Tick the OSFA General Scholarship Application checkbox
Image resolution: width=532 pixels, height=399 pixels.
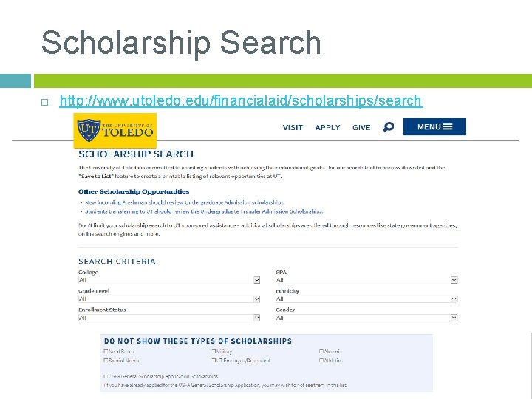click(107, 377)
